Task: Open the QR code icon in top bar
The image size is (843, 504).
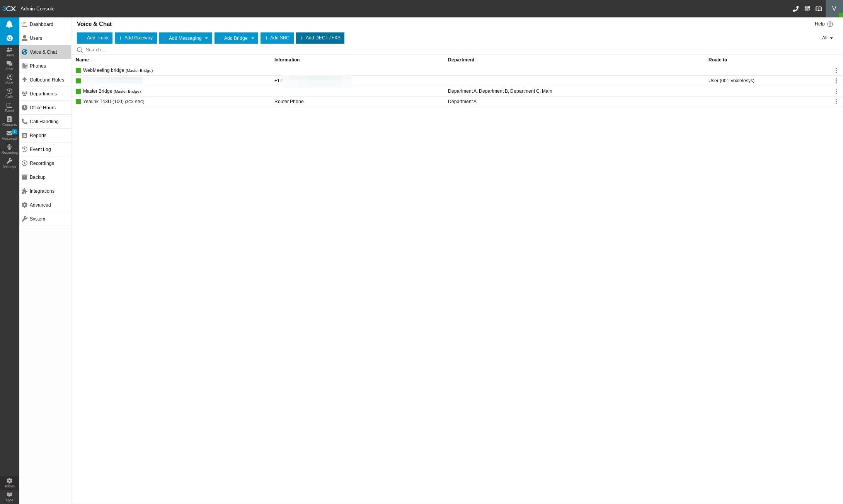Action: [807, 8]
